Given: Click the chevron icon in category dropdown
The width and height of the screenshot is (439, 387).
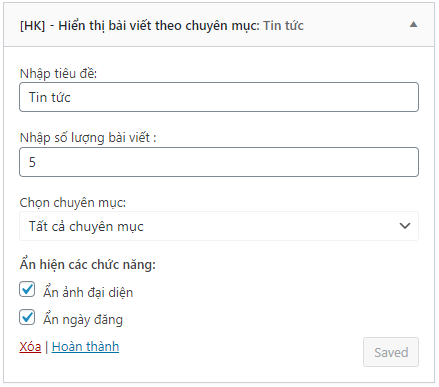Looking at the screenshot, I should [x=405, y=226].
